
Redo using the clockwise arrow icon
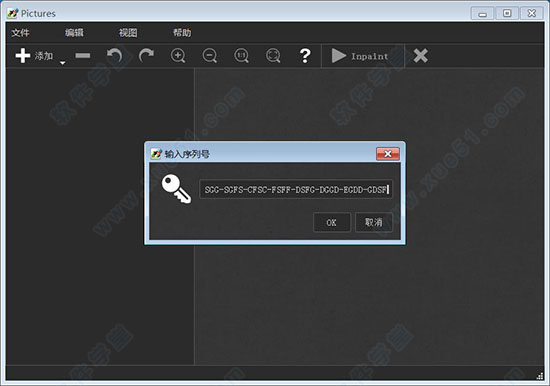click(x=146, y=55)
